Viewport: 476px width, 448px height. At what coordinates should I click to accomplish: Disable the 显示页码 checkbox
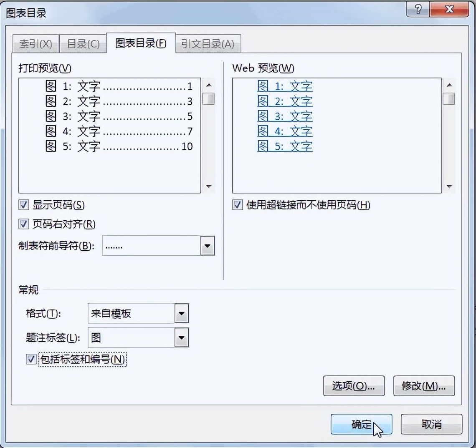(23, 205)
